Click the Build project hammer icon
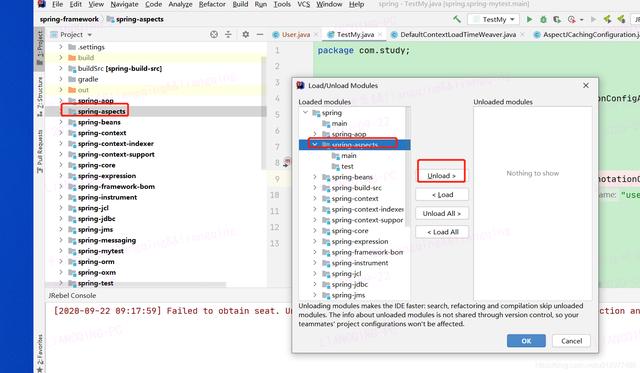 pos(457,19)
